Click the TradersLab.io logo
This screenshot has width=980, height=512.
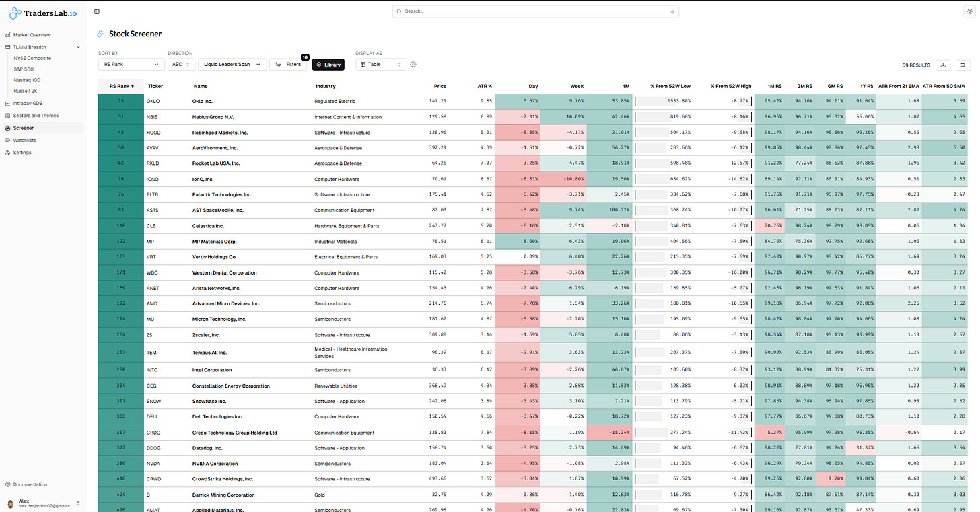[43, 13]
